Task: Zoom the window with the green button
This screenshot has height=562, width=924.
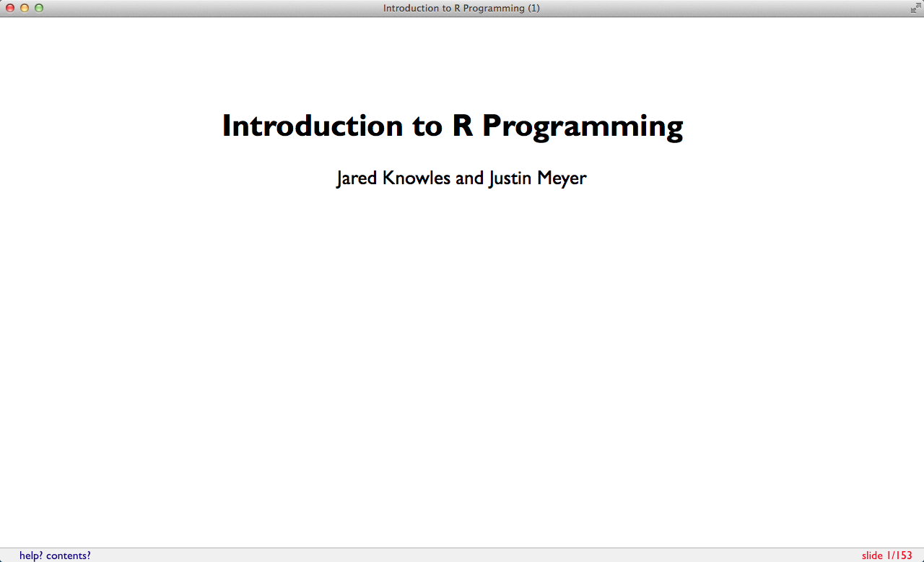Action: [39, 8]
